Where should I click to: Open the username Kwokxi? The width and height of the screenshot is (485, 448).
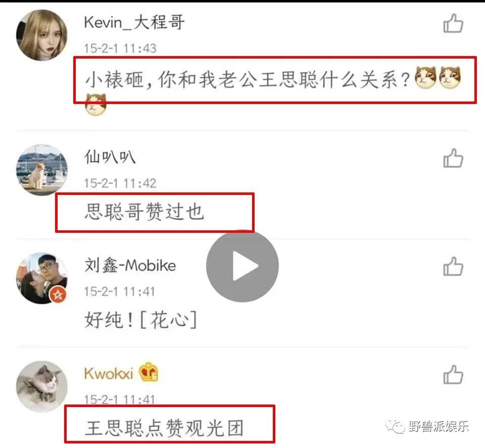(109, 373)
